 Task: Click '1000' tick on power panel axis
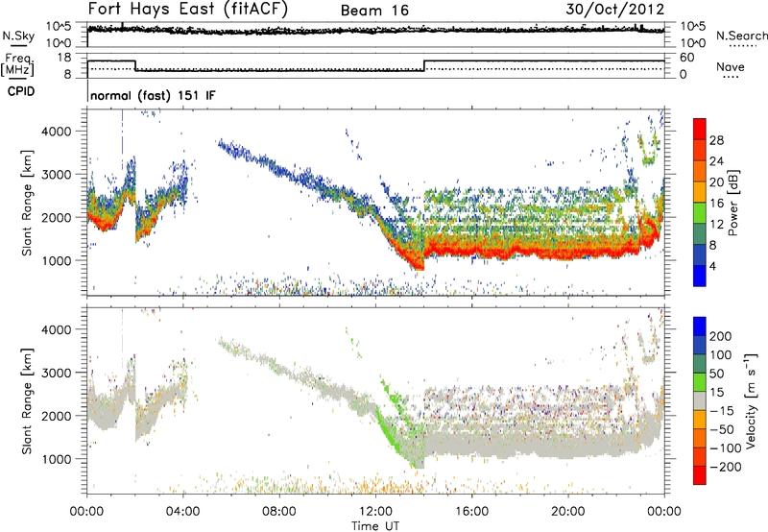point(57,260)
